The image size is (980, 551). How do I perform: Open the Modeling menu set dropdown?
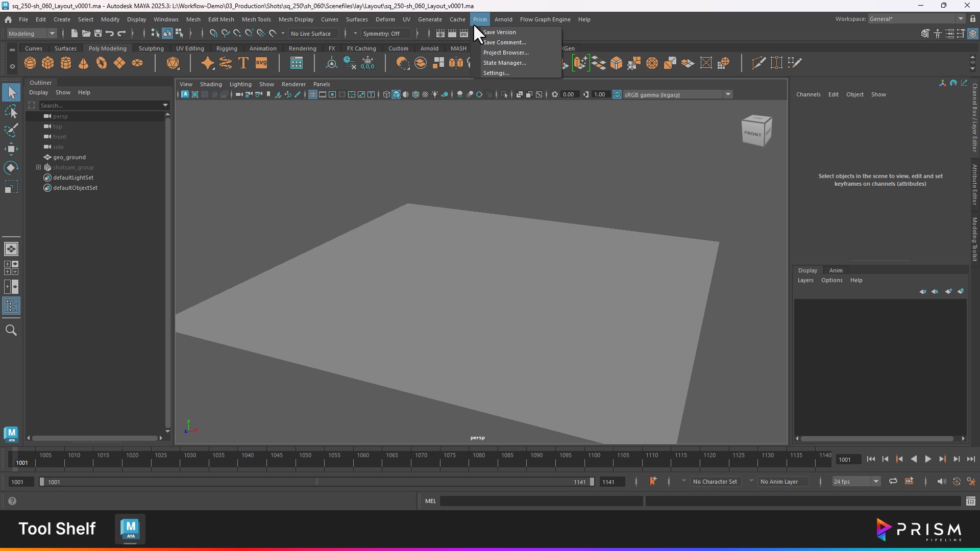tap(32, 34)
